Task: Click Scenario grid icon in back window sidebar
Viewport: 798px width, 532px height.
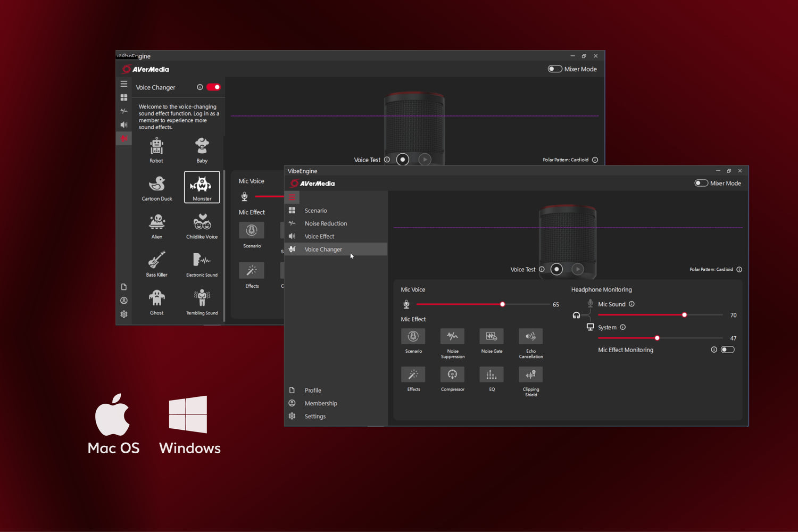Action: pyautogui.click(x=124, y=97)
